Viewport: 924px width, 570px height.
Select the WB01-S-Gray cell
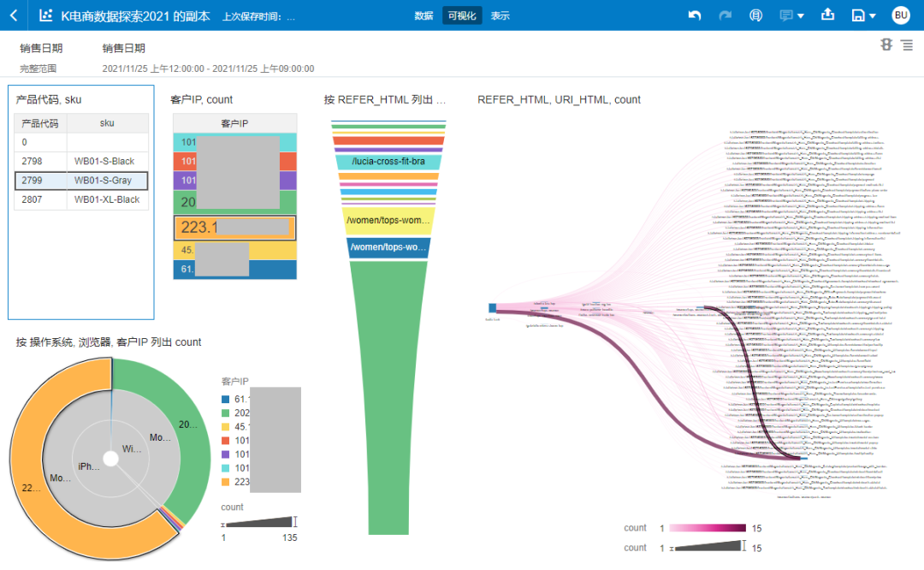107,181
